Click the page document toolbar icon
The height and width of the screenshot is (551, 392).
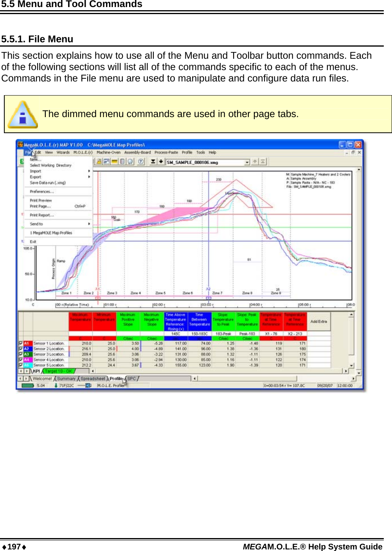(122, 161)
